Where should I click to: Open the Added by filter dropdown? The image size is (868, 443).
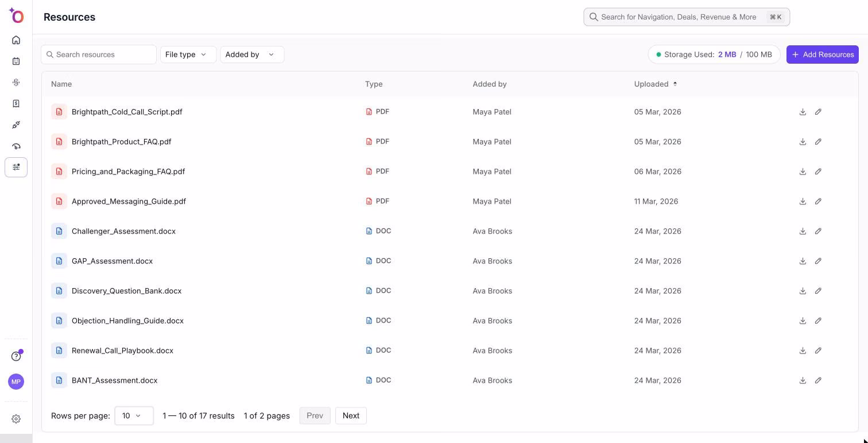[x=252, y=55]
